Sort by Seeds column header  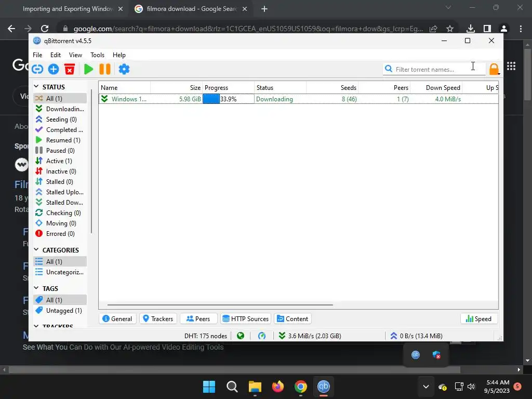(x=332, y=87)
